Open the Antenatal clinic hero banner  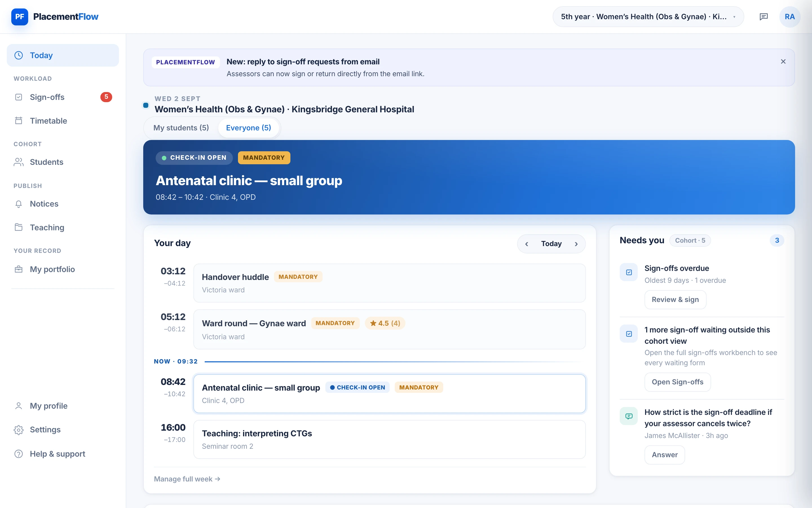pos(469,177)
